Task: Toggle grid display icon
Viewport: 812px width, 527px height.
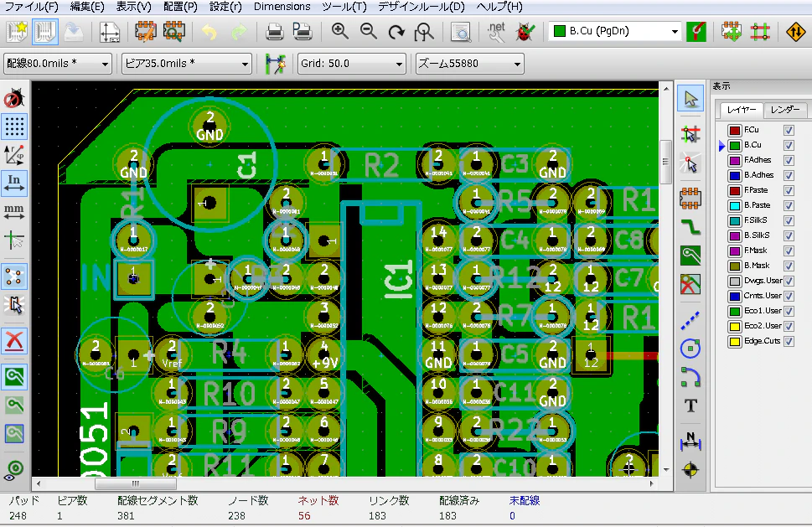Action: pos(14,127)
